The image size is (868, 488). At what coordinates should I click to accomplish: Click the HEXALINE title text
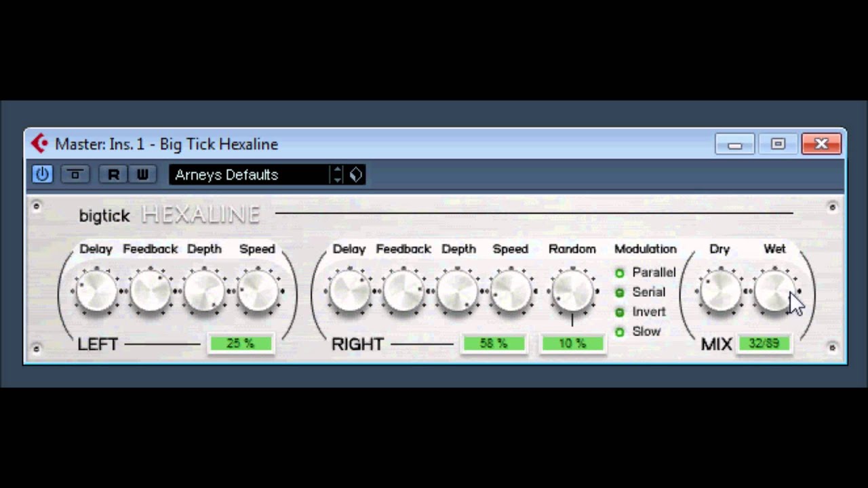coord(201,215)
